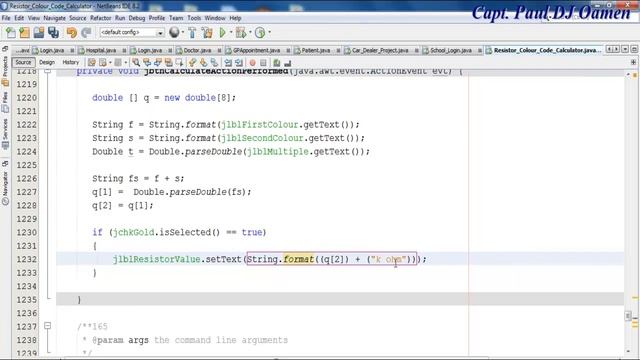Open the dropdown arrow beside the globe icon
Screen dimensions: 640x360
pos(182,32)
